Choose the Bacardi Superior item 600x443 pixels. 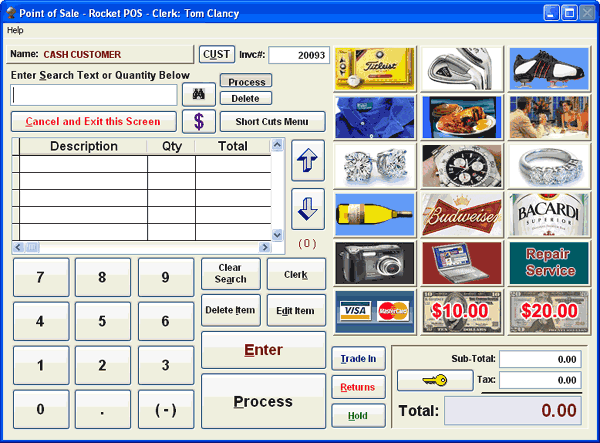(549, 215)
